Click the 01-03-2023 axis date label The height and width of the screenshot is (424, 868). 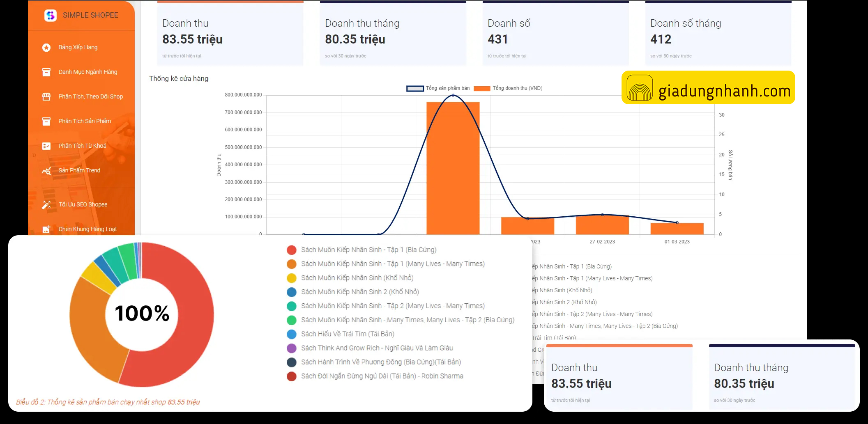click(x=677, y=242)
